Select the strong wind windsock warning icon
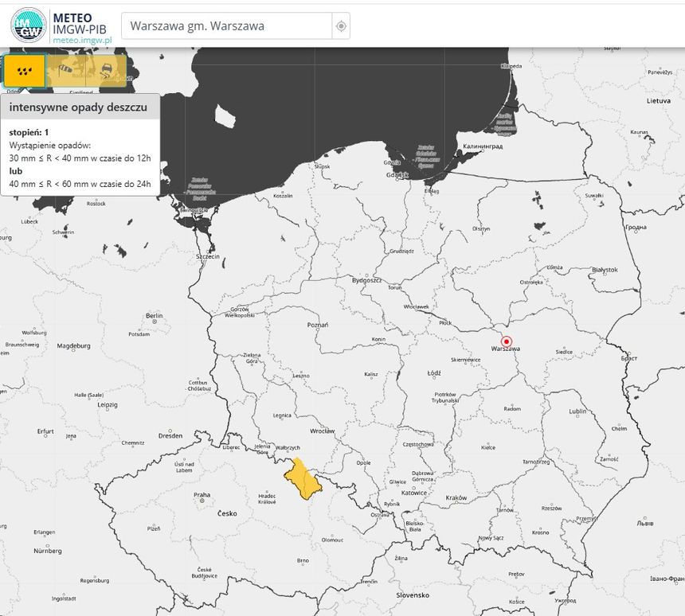 click(66, 71)
